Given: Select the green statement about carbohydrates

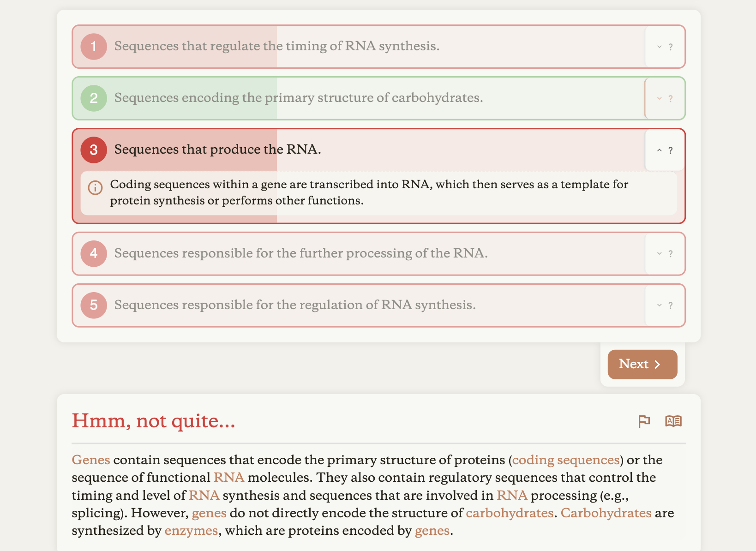Looking at the screenshot, I should (323, 98).
